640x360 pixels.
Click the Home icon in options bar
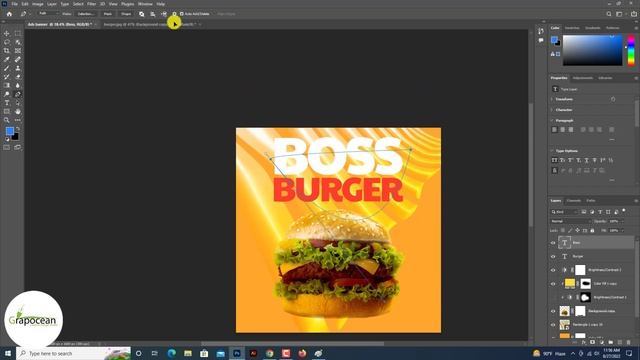click(9, 14)
